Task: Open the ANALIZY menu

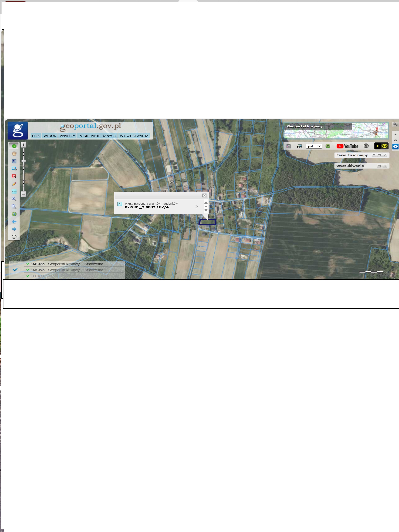Action: click(x=67, y=136)
